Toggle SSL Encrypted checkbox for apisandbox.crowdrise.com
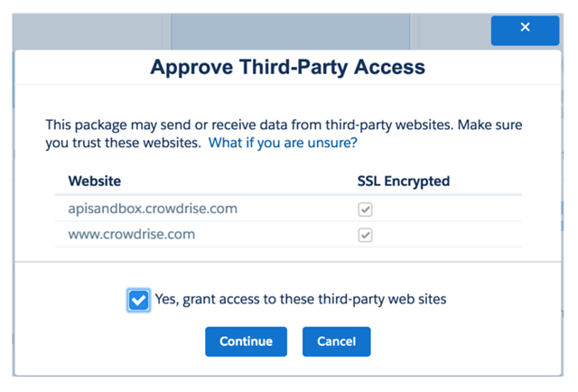 pos(365,209)
